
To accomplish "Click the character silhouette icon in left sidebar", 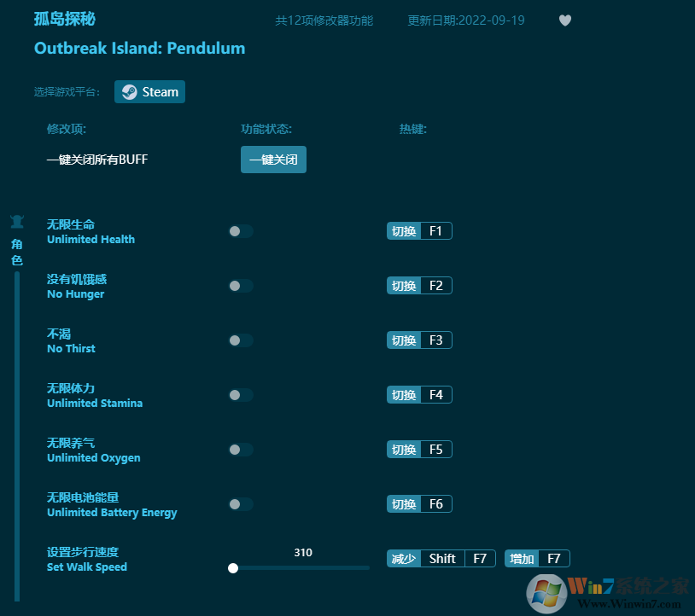I will tap(16, 219).
